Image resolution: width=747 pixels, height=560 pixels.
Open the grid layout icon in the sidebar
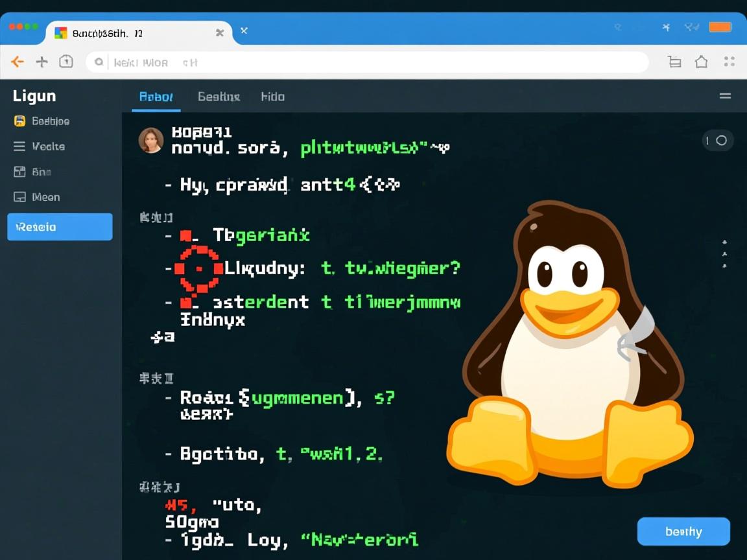pos(20,172)
